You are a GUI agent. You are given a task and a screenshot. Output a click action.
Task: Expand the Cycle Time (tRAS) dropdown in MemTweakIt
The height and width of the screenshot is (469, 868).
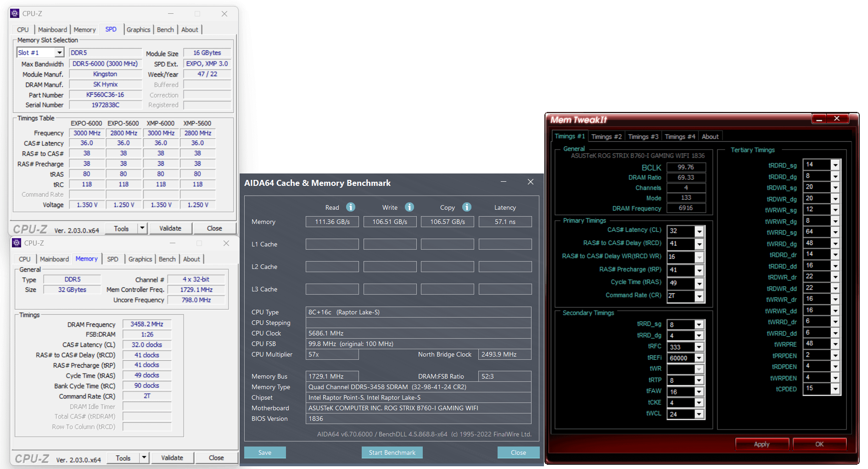coord(699,283)
